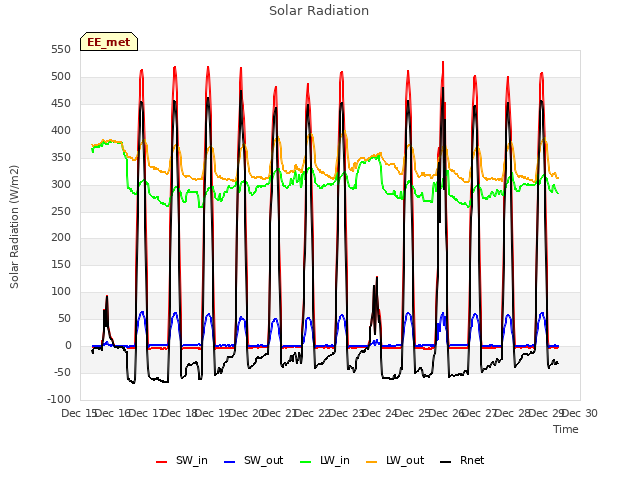Toggle the SW_out legend entry
Viewport: 640px width, 480px height.
[x=253, y=460]
